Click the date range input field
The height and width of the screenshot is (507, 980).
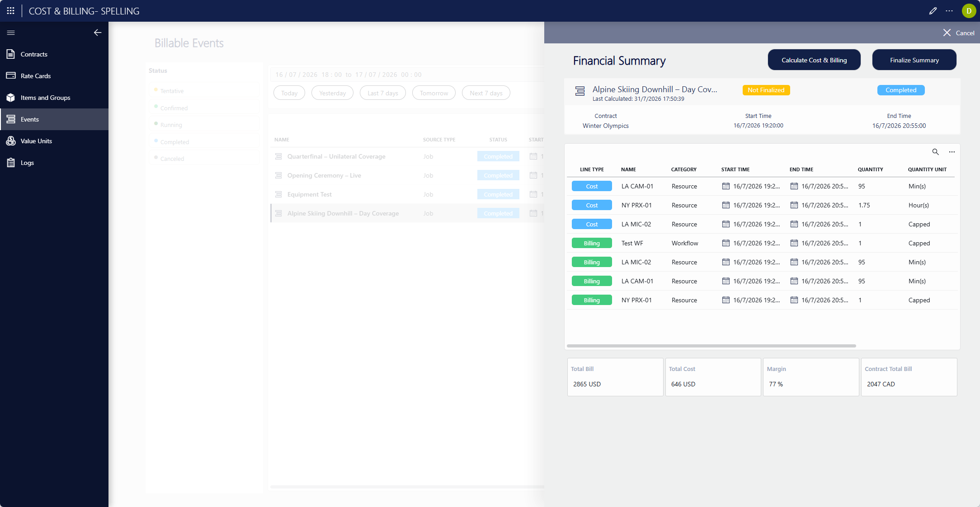click(x=407, y=75)
